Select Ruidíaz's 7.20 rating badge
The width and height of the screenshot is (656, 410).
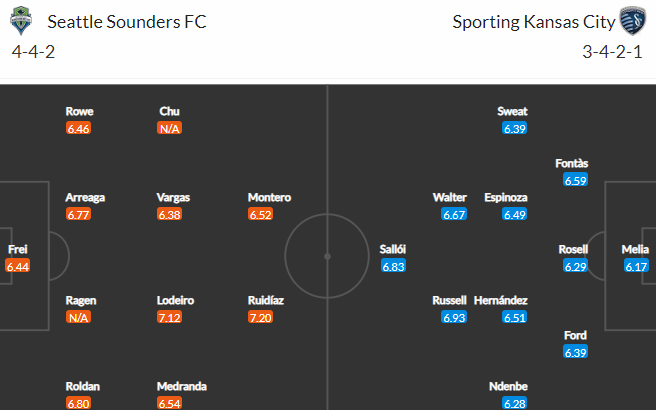point(260,318)
